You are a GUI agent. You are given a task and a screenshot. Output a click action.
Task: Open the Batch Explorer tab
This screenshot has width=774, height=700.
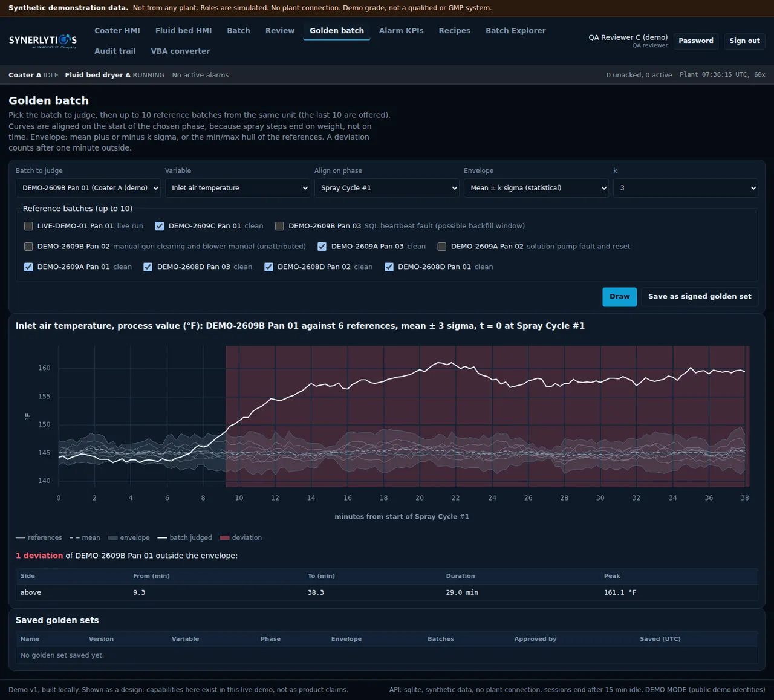point(515,31)
